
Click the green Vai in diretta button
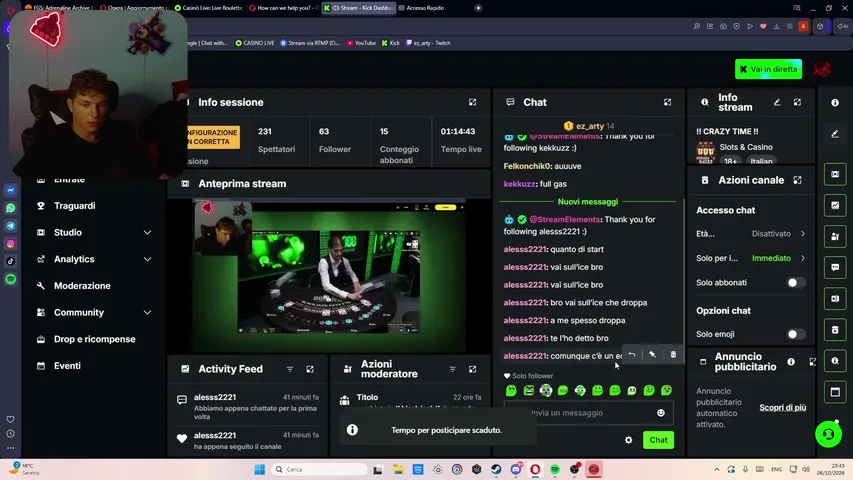(768, 69)
